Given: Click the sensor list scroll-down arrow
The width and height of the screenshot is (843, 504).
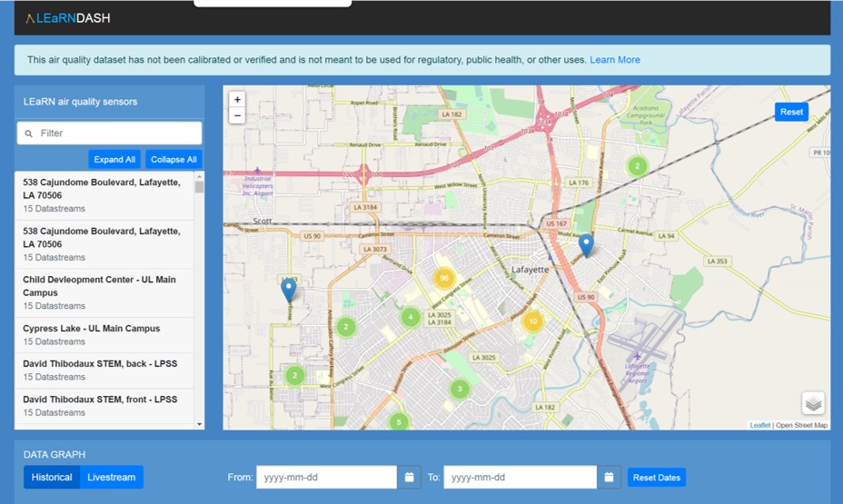Looking at the screenshot, I should point(200,424).
